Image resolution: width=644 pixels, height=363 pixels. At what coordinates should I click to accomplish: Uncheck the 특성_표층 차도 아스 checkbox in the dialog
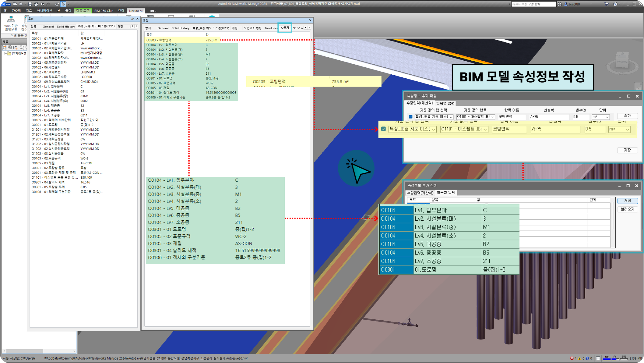click(x=410, y=116)
